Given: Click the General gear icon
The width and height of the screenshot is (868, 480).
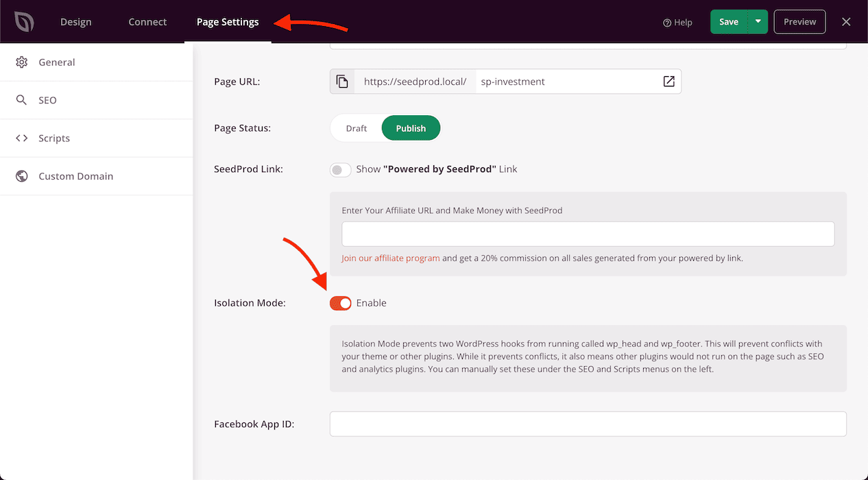Looking at the screenshot, I should 22,62.
